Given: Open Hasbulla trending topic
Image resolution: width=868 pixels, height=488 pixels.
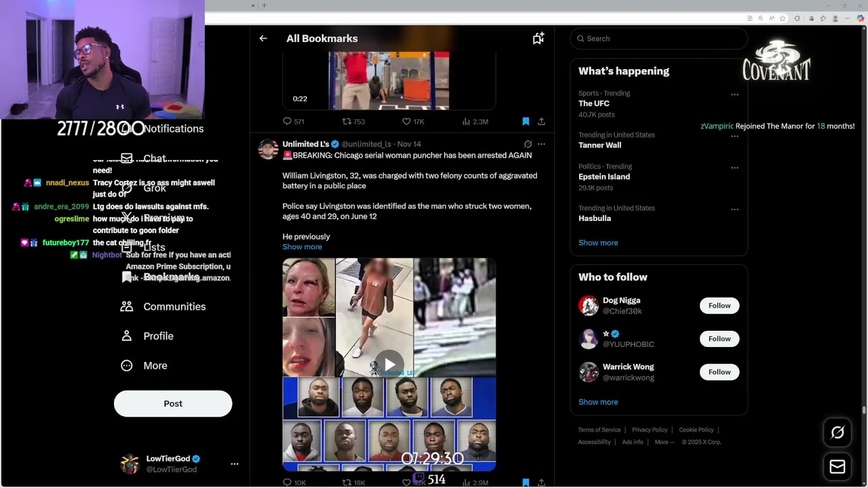Looking at the screenshot, I should pyautogui.click(x=594, y=218).
